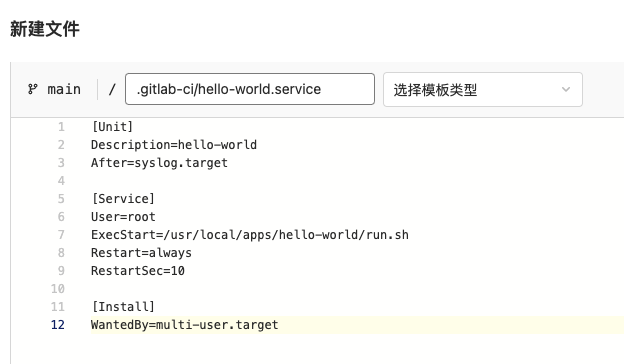Click the ExecStart=/usr/local/apps/hello-world/run.sh line
The image size is (624, 364).
250,235
